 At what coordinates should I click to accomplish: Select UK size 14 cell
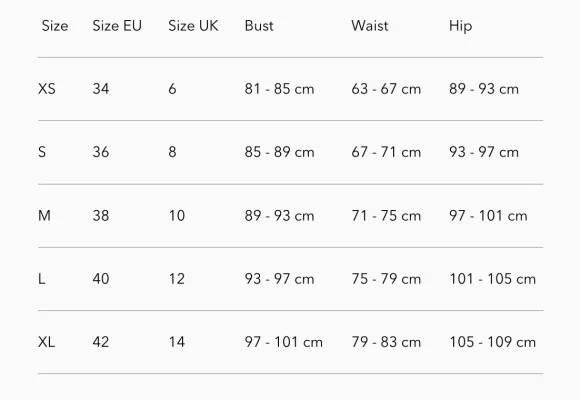point(177,342)
